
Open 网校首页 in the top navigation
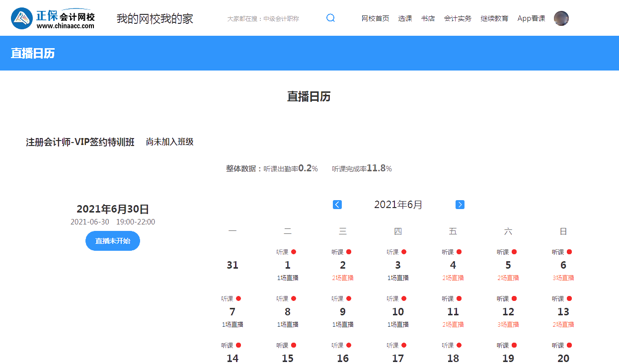tap(375, 18)
